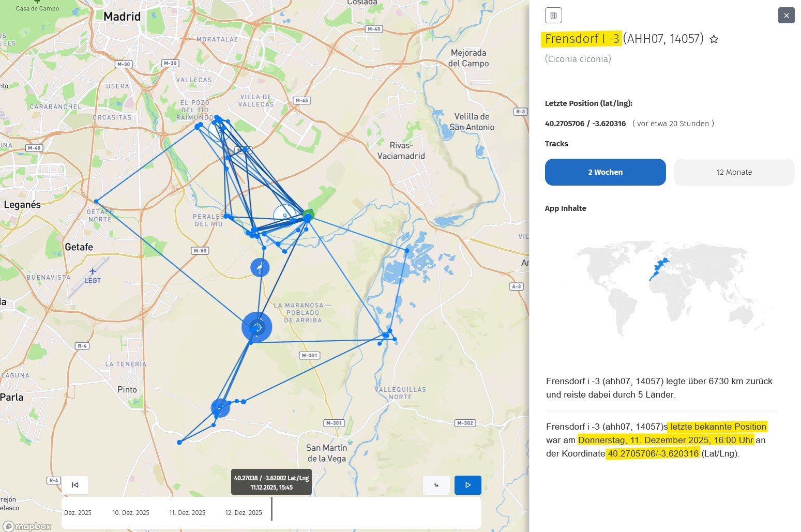Jump to start of the track timeline
Screen dimensions: 801x532
click(x=75, y=485)
